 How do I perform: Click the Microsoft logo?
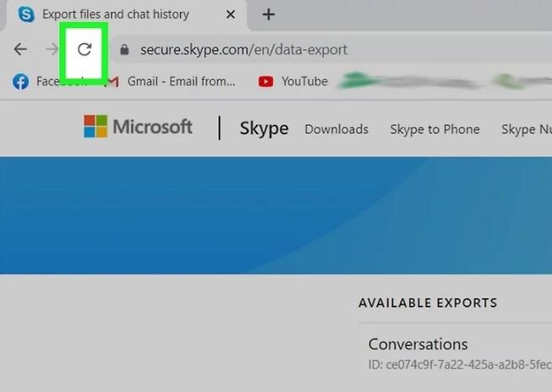[138, 127]
